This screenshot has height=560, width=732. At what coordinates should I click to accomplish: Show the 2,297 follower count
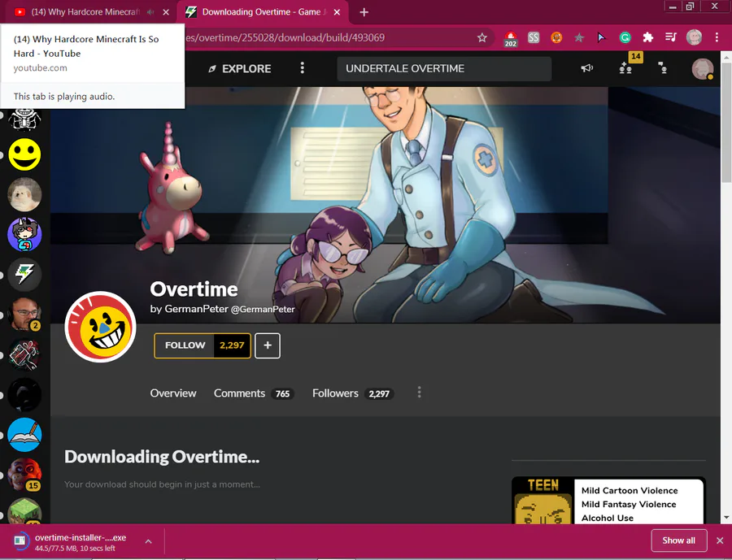pos(232,345)
